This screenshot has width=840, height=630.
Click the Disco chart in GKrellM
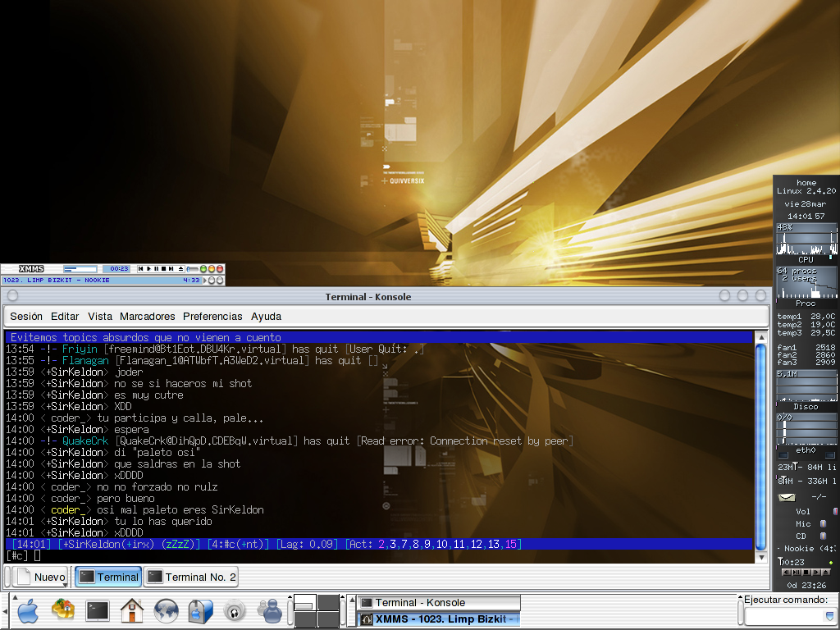pos(806,386)
